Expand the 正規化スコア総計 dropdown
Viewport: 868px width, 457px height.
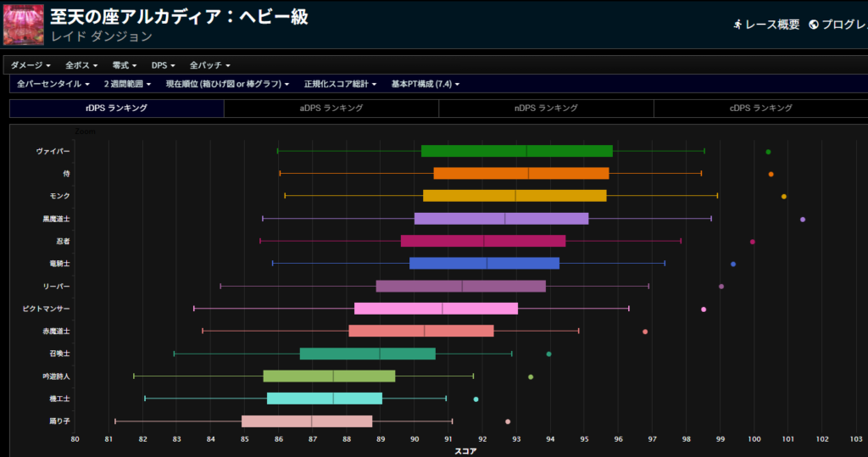point(340,84)
